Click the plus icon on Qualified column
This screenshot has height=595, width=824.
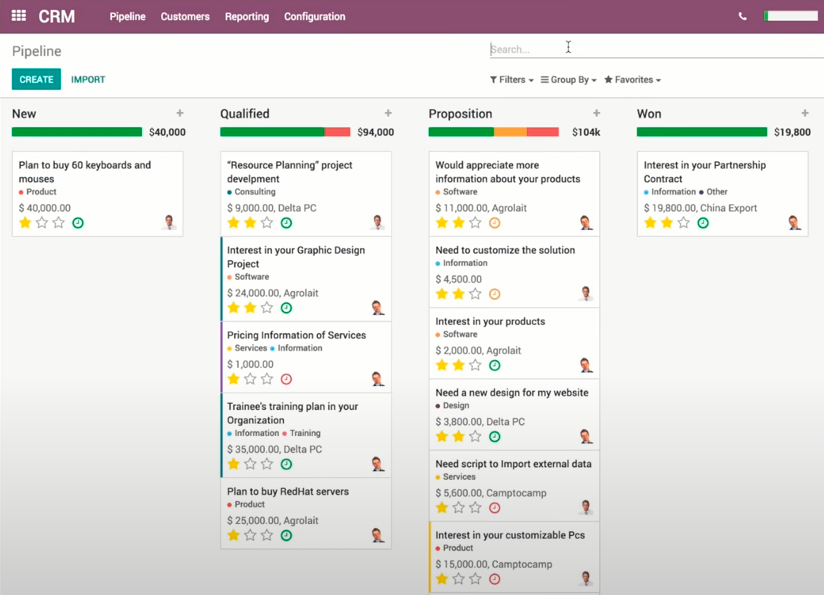click(x=388, y=114)
